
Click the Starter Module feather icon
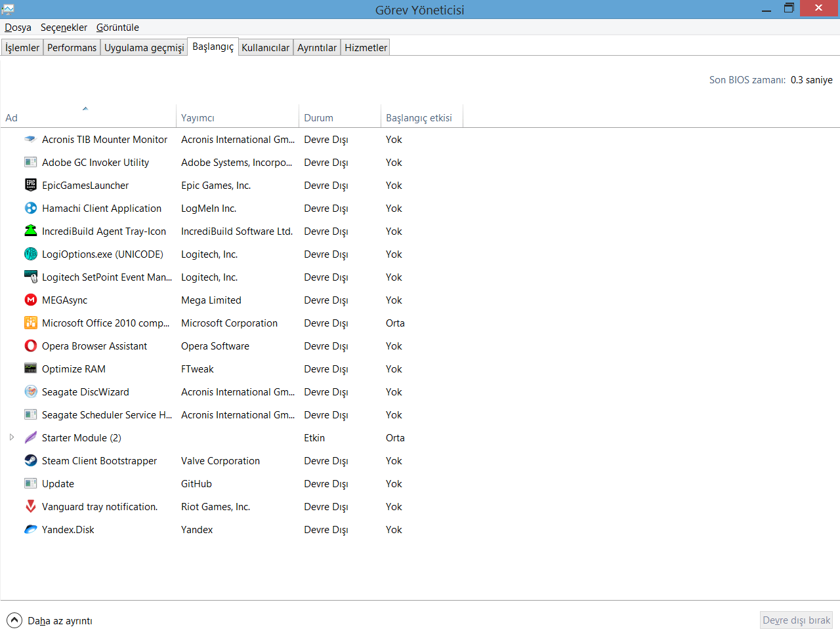30,437
